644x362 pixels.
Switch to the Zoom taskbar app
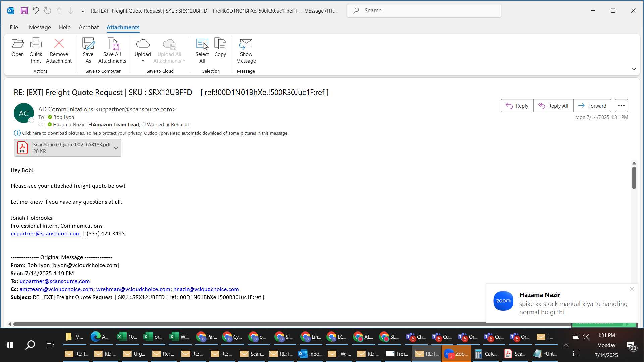coord(456,354)
